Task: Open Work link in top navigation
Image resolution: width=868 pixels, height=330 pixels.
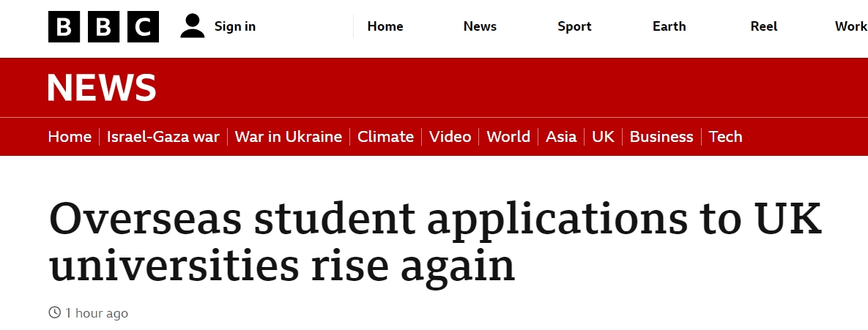Action: 850,26
